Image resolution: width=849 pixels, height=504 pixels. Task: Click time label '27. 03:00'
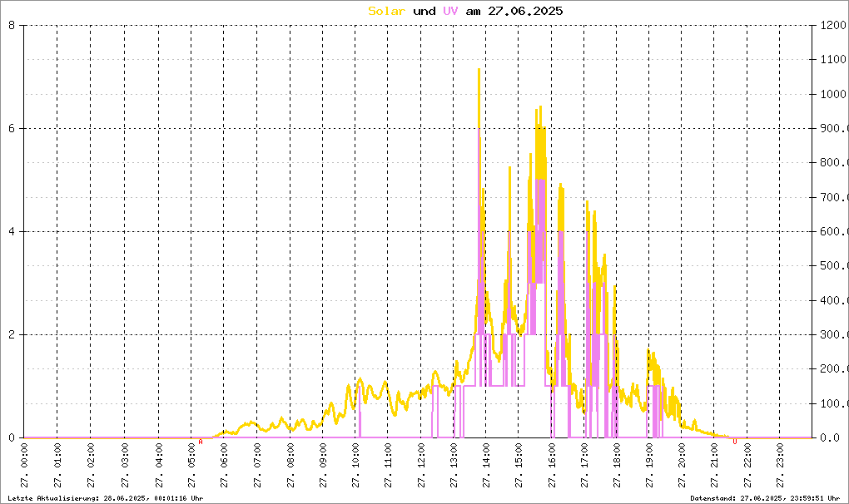coord(125,465)
